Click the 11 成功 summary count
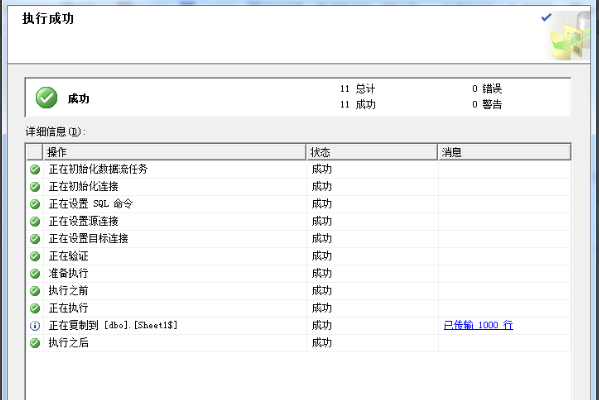 tap(358, 104)
